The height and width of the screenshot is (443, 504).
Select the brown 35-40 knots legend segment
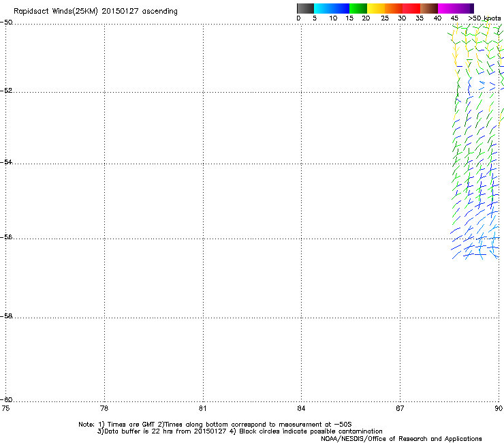(429, 8)
